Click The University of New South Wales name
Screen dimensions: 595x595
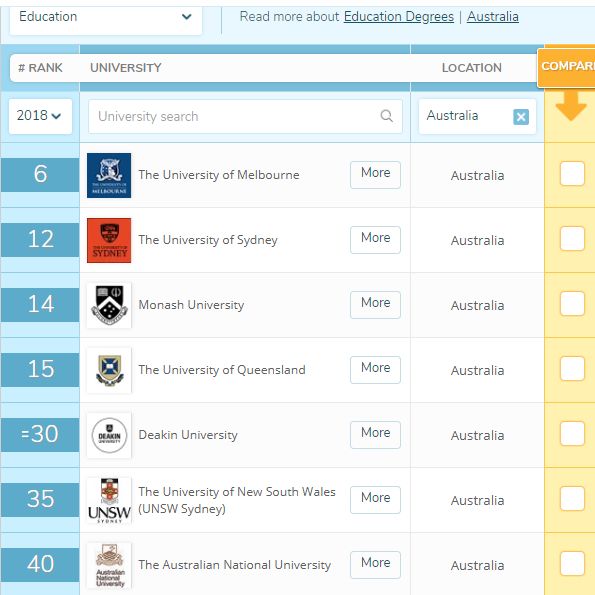(x=237, y=500)
